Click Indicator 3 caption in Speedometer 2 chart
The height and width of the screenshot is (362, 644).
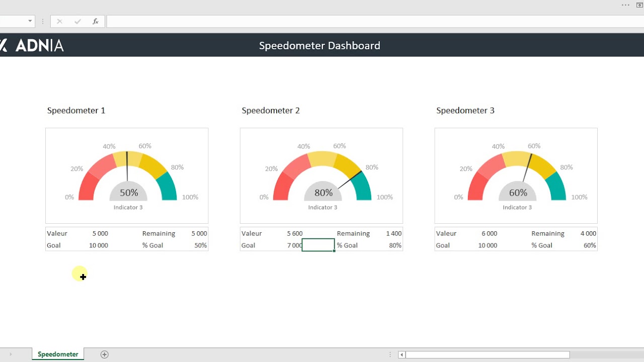[x=323, y=208]
